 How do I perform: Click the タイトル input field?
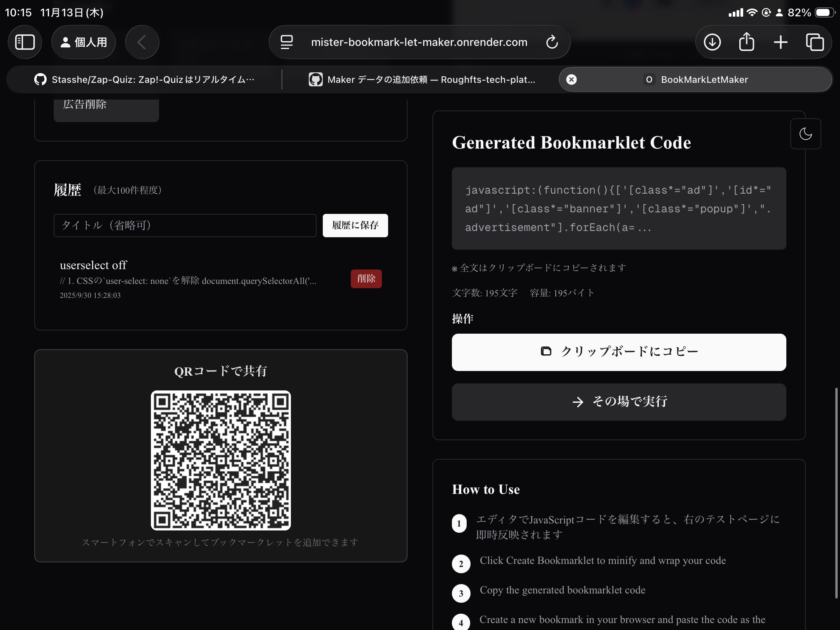click(185, 225)
